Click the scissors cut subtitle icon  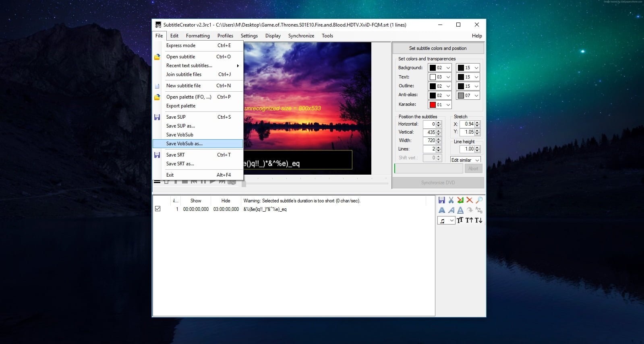(x=451, y=200)
